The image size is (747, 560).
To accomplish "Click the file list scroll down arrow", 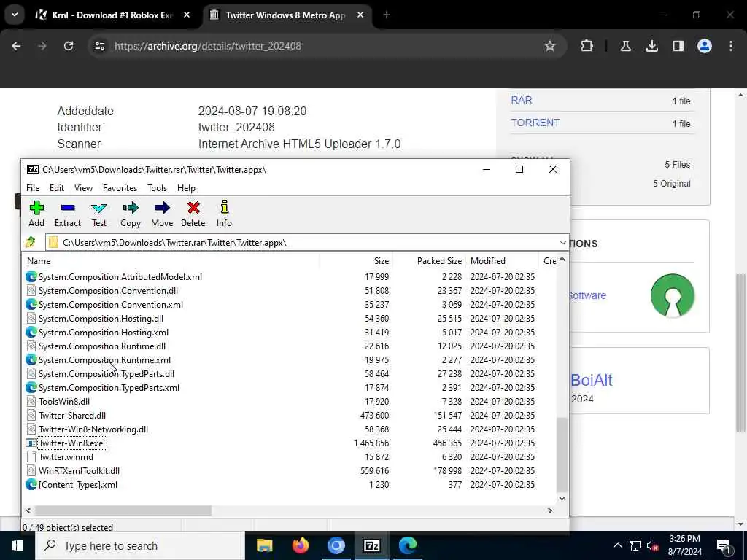I will coord(562,499).
